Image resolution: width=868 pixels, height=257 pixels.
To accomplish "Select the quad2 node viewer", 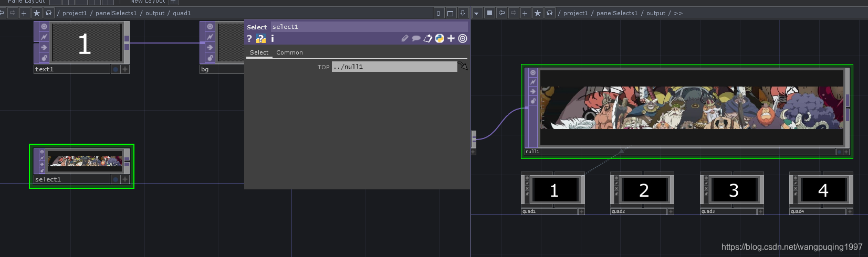I will 644,190.
